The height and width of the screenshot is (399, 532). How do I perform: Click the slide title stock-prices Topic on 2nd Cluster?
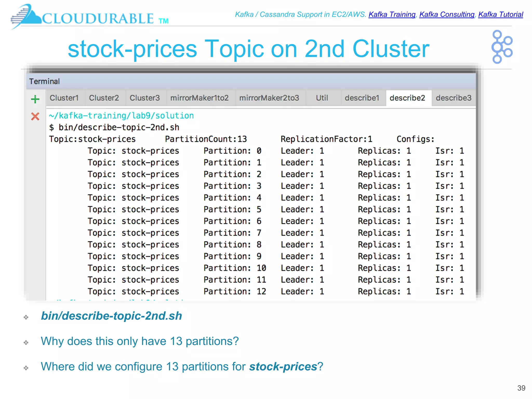[x=249, y=49]
